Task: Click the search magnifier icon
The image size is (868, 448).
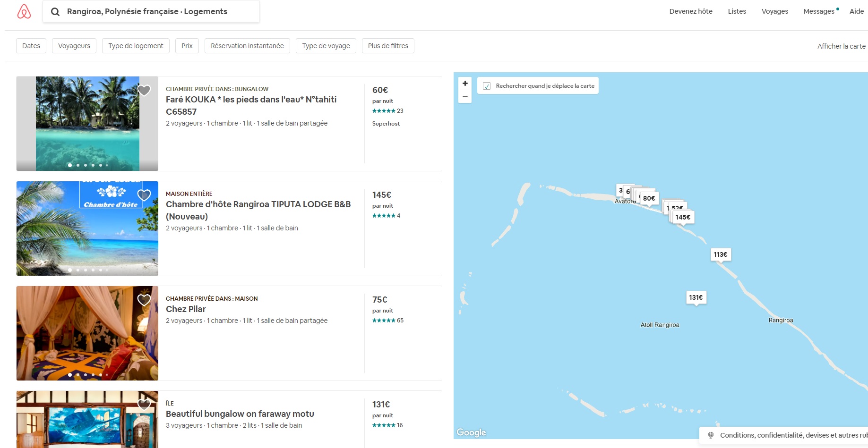Action: (55, 12)
